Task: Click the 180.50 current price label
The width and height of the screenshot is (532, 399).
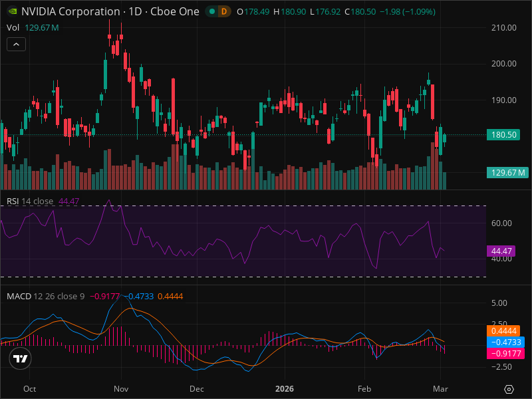Action: 504,135
